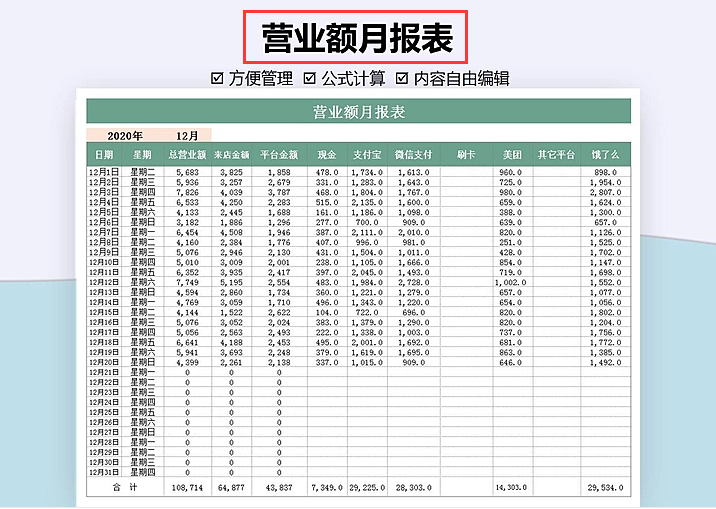Screen dimensions: 716x509
Task: Click the 总营业额 column header
Action: tap(187, 155)
